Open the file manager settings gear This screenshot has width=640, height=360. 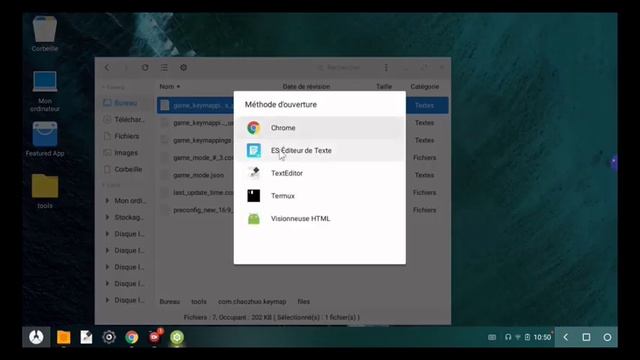coord(184,68)
